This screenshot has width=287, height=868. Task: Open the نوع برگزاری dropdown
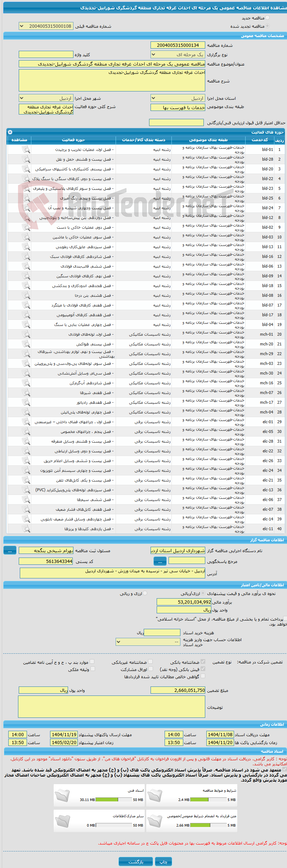point(178,54)
